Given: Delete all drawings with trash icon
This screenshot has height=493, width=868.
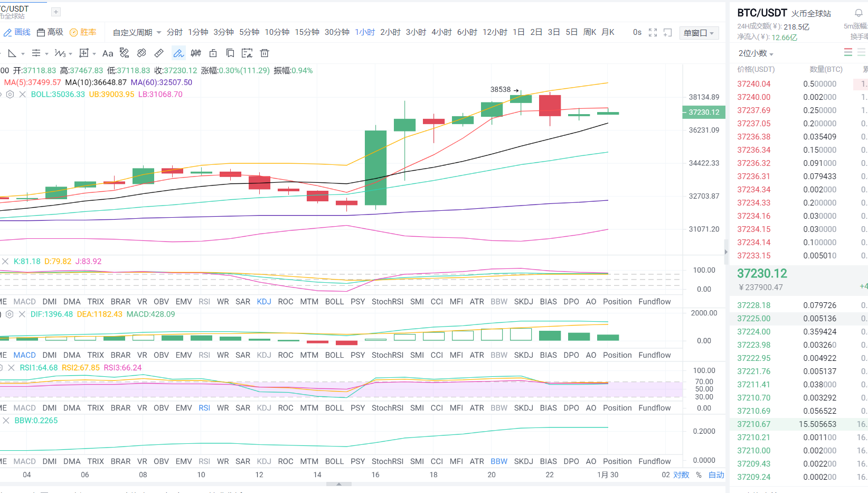Looking at the screenshot, I should (x=265, y=53).
